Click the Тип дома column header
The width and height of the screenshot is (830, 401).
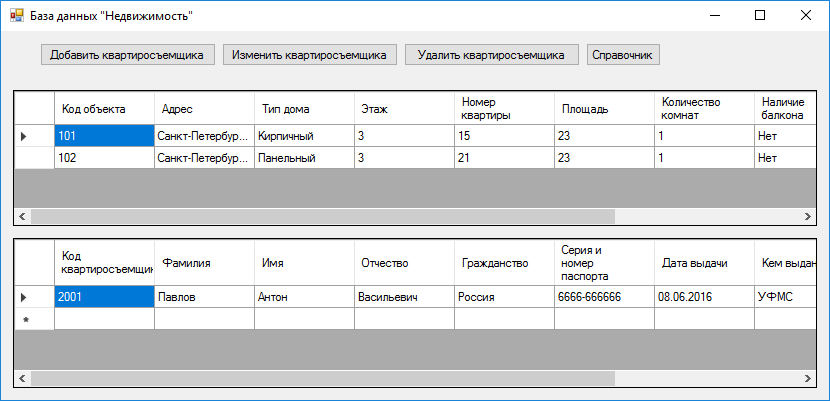coord(304,108)
